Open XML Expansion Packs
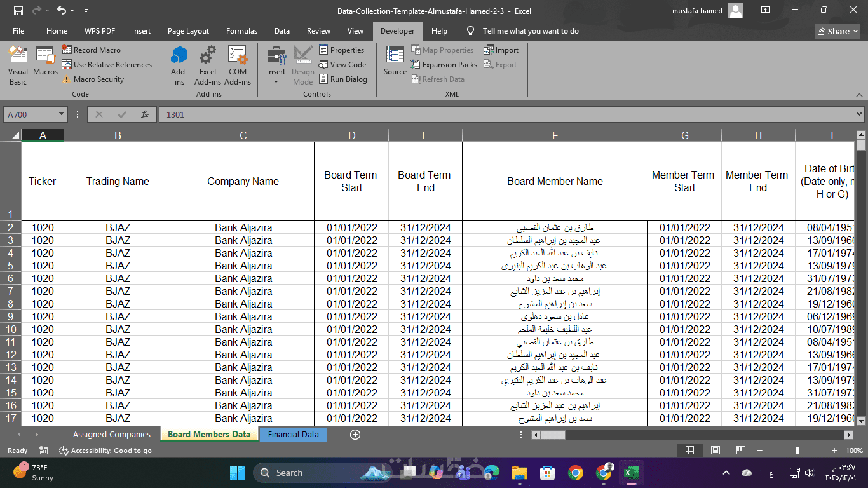 click(x=444, y=65)
